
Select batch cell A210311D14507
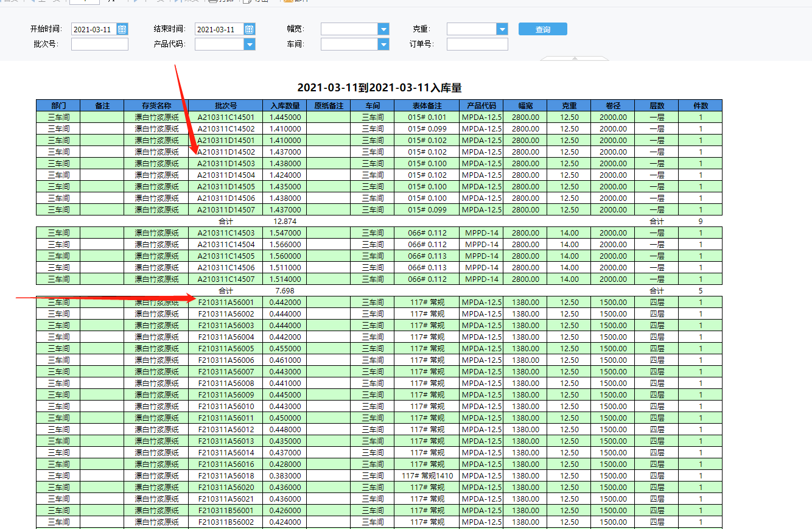(x=226, y=209)
